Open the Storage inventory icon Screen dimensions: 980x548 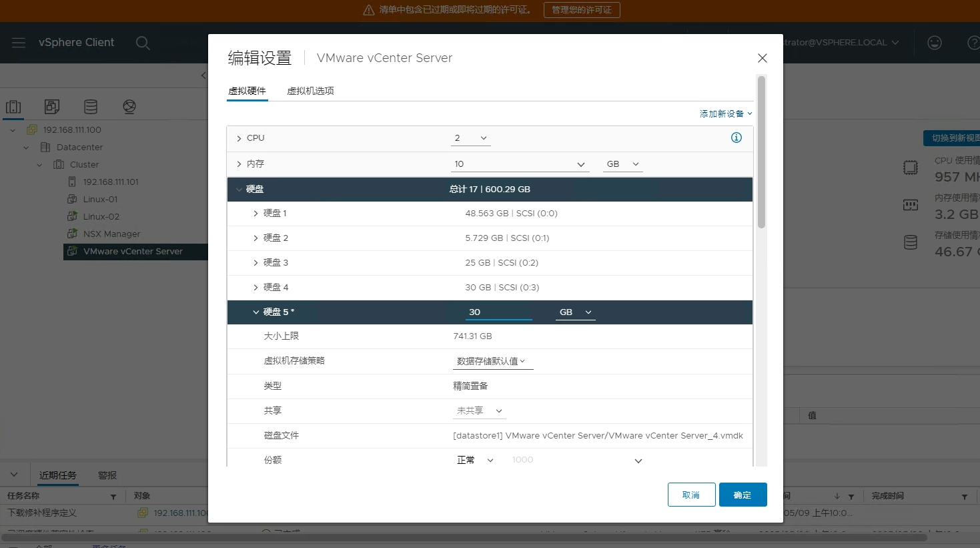tap(91, 107)
